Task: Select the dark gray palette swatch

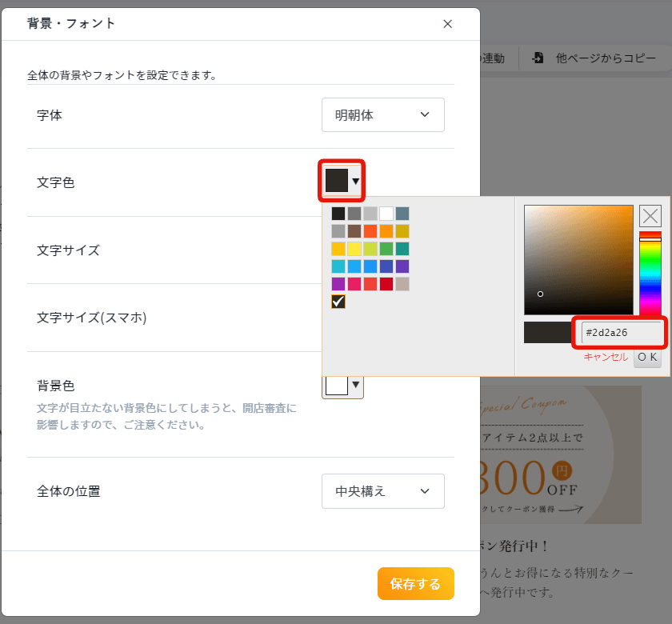Action: [354, 214]
